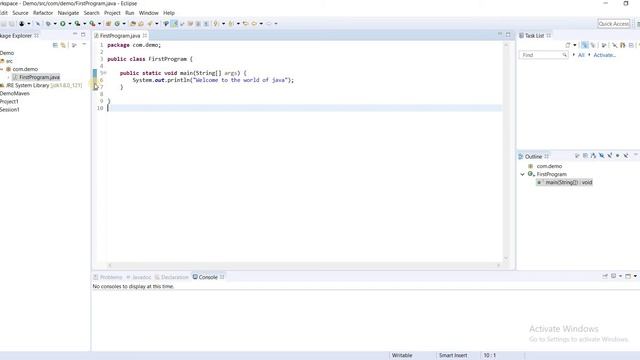Screen dimensions: 640x360
Task: Open the New Java Class dropdown arrow
Action: pos(124,24)
